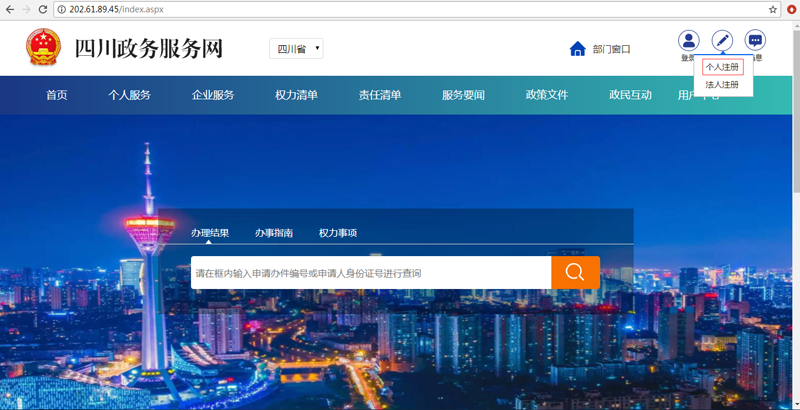Click the red extension icon in the browser toolbar
This screenshot has width=800, height=410.
coord(791,9)
